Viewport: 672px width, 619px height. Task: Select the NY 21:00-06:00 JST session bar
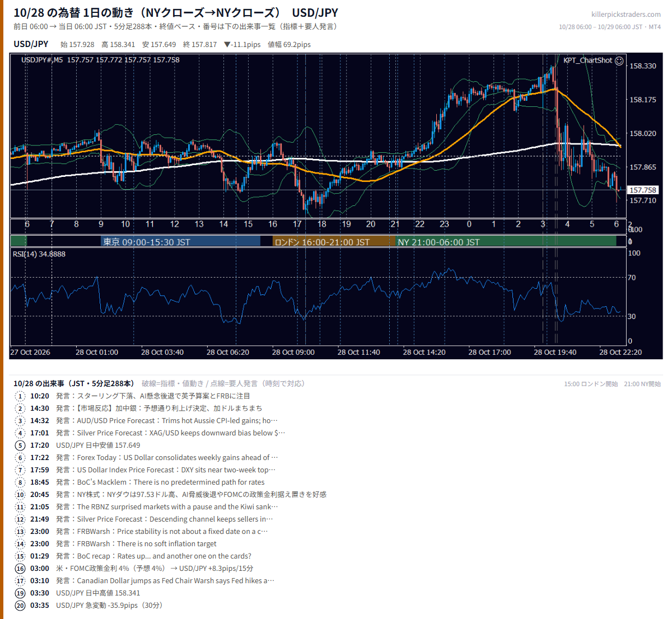(x=507, y=242)
